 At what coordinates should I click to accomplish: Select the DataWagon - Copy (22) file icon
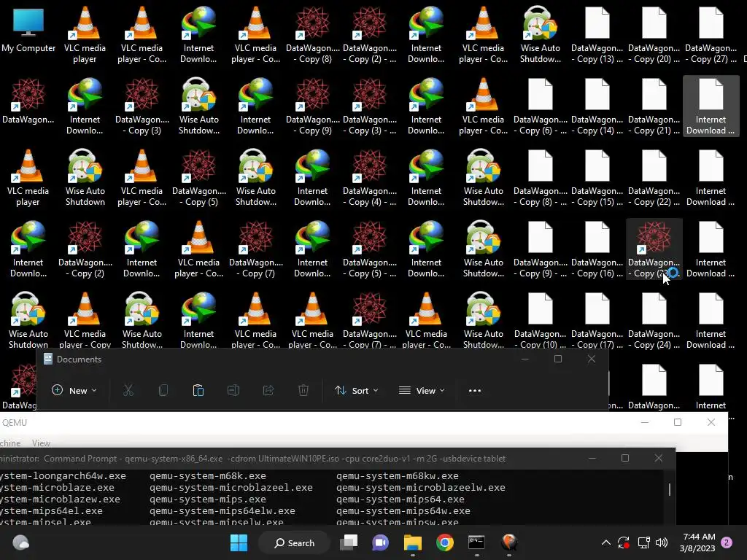pos(654,179)
